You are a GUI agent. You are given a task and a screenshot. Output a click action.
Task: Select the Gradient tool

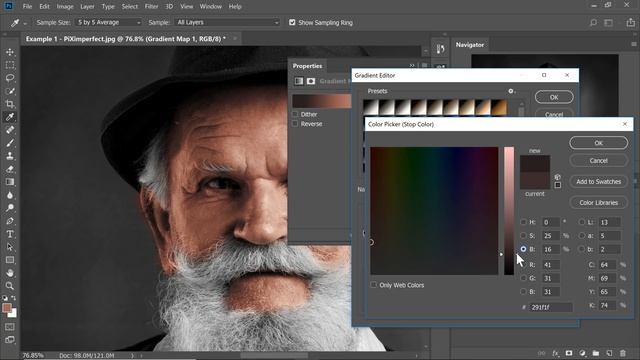(10, 182)
